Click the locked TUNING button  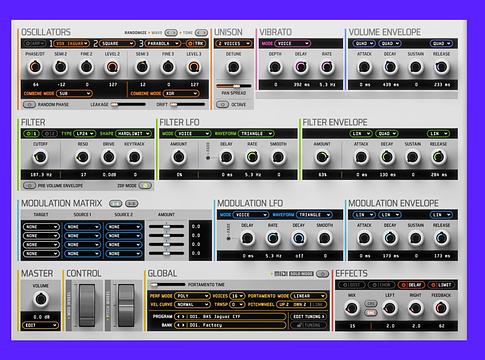[x=309, y=325]
